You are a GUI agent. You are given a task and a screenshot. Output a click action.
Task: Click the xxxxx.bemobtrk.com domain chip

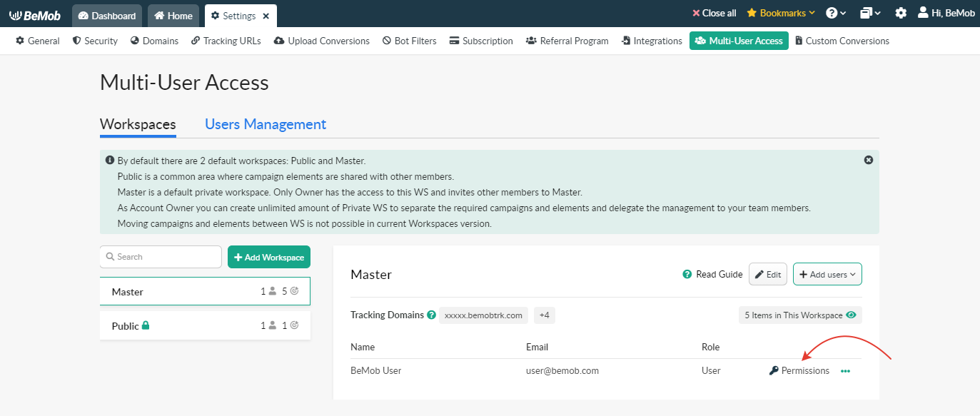tap(483, 315)
